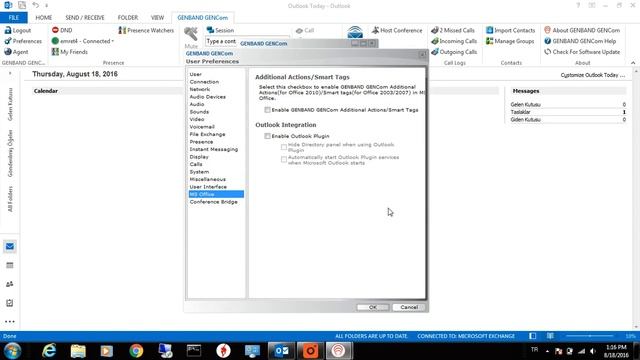
Task: Toggle Automatically start Outlook Plugin services checkbox
Action: 284,160
